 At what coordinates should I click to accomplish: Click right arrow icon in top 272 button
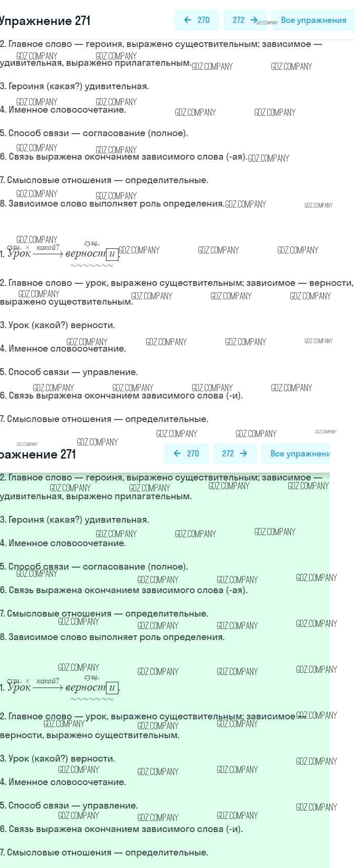click(254, 20)
